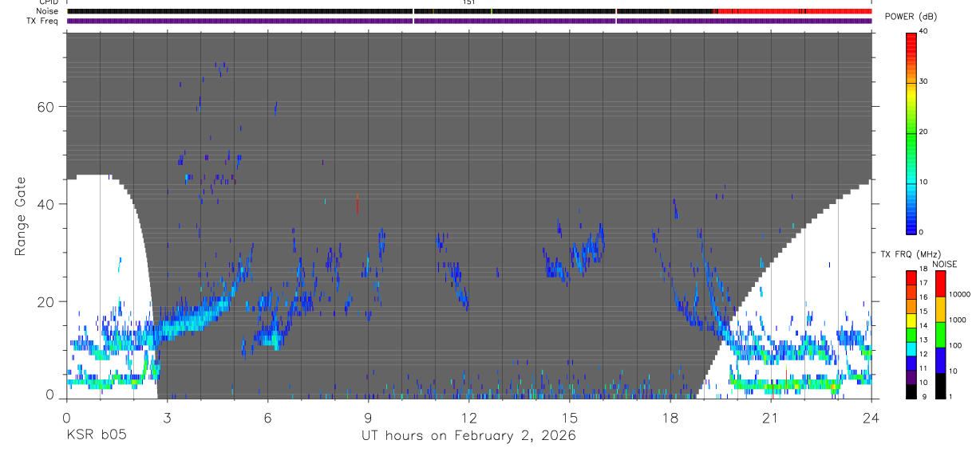The height and width of the screenshot is (452, 980).
Task: Click the Range Gate axis title
Action: tap(20, 217)
